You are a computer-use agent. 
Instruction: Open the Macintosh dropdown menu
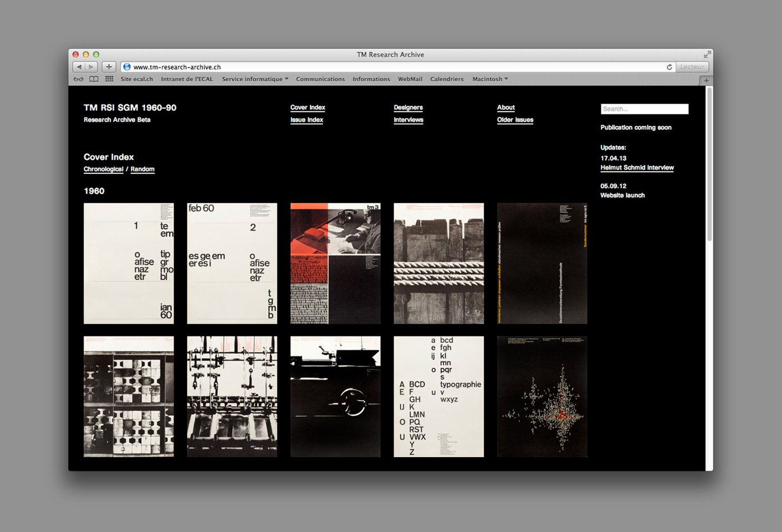point(489,79)
